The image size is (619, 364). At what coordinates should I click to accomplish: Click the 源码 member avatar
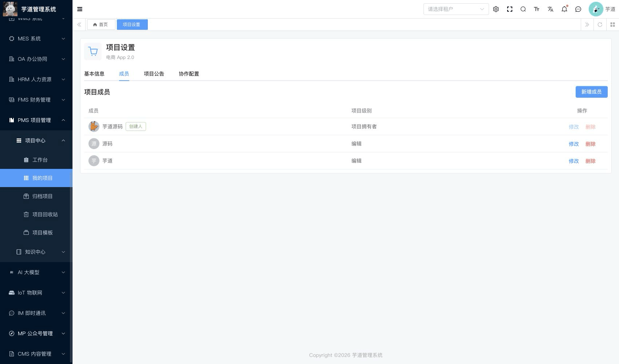click(x=94, y=143)
